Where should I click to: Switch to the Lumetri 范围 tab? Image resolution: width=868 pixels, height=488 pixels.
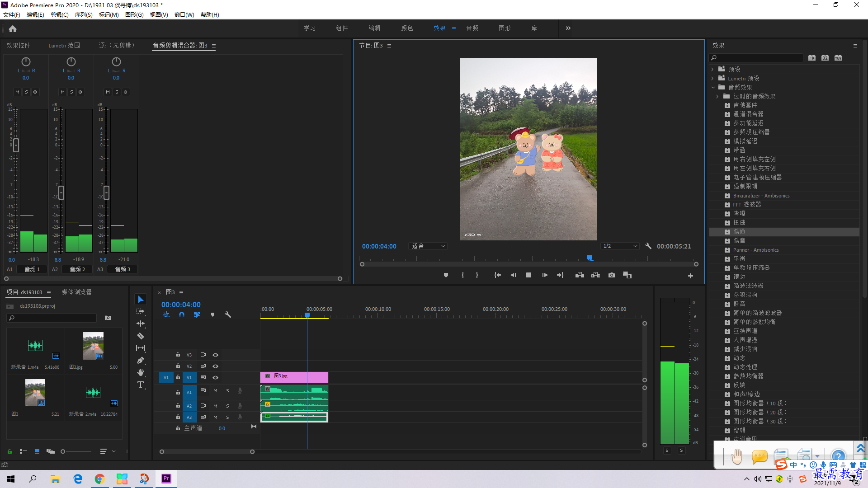pyautogui.click(x=64, y=45)
